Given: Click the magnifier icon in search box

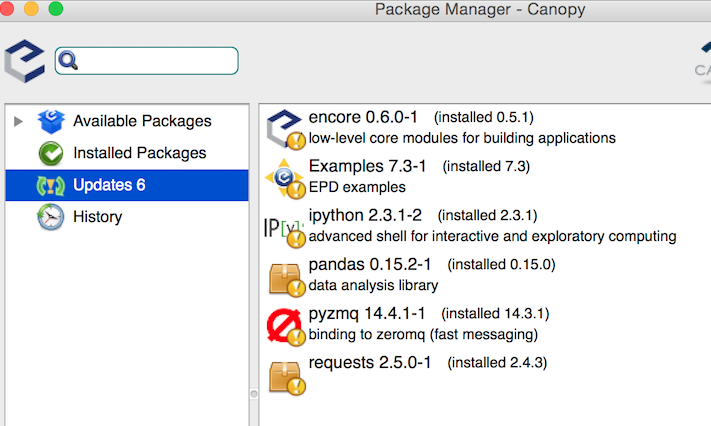Looking at the screenshot, I should pos(68,60).
